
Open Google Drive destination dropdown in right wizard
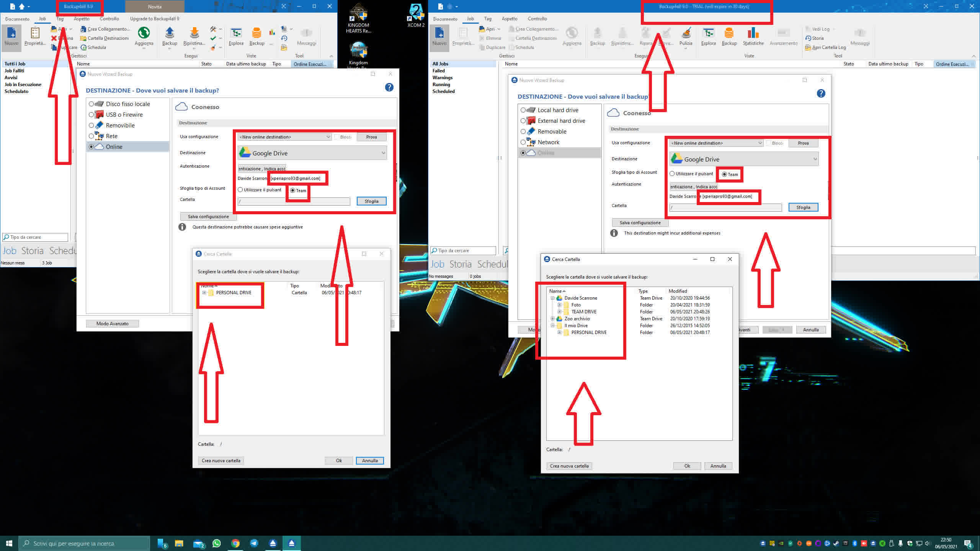point(744,159)
